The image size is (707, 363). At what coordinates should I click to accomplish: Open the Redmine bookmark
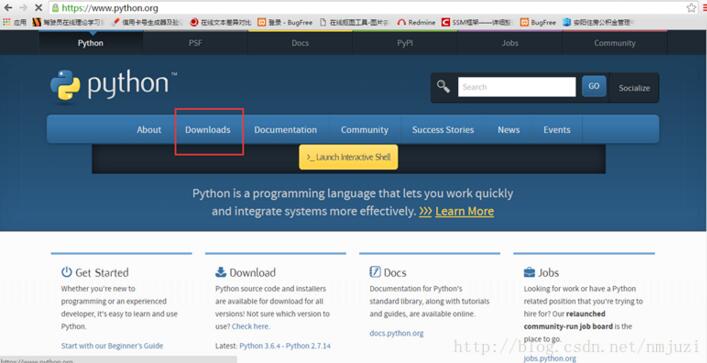point(416,22)
